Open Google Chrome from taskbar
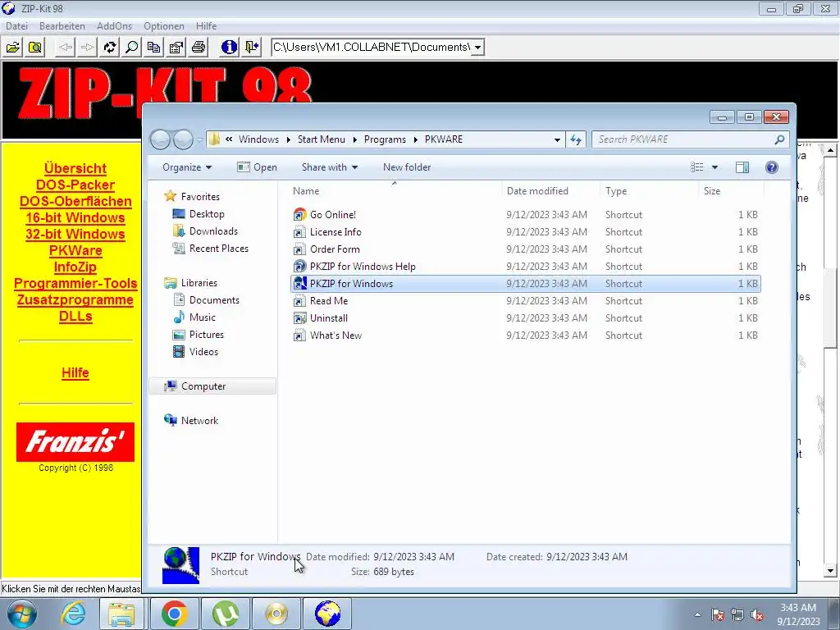The width and height of the screenshot is (840, 630). click(175, 614)
